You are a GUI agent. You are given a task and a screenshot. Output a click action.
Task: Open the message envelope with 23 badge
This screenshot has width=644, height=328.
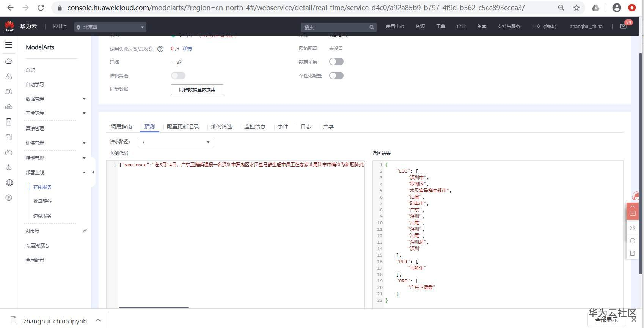point(624,26)
